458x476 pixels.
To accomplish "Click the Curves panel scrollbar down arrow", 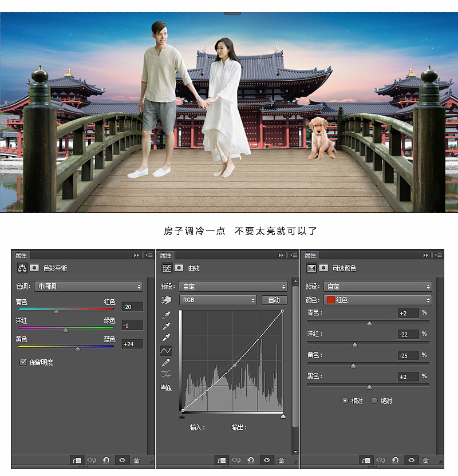I will point(295,452).
